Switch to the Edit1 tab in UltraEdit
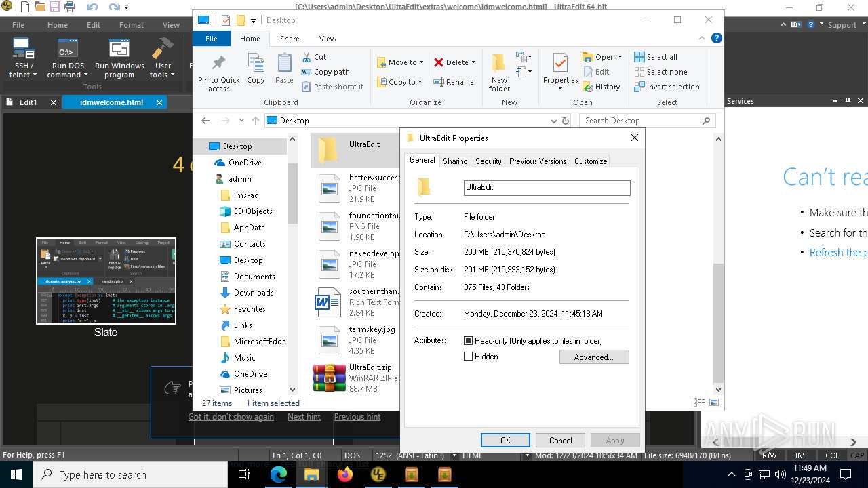This screenshot has height=488, width=868. click(28, 102)
